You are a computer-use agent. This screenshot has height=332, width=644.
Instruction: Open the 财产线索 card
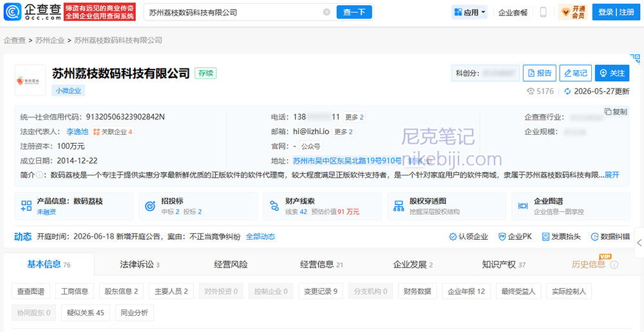[x=323, y=206]
